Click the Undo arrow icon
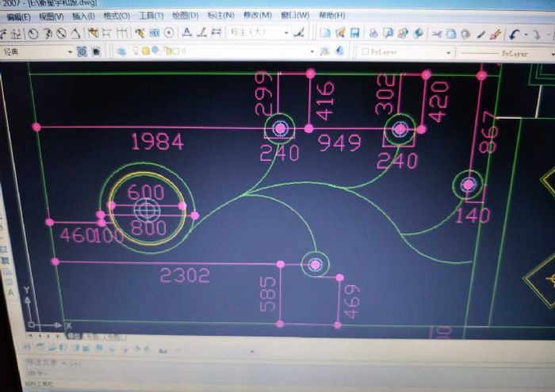Screen dimensions: 555x392 (x=515, y=34)
